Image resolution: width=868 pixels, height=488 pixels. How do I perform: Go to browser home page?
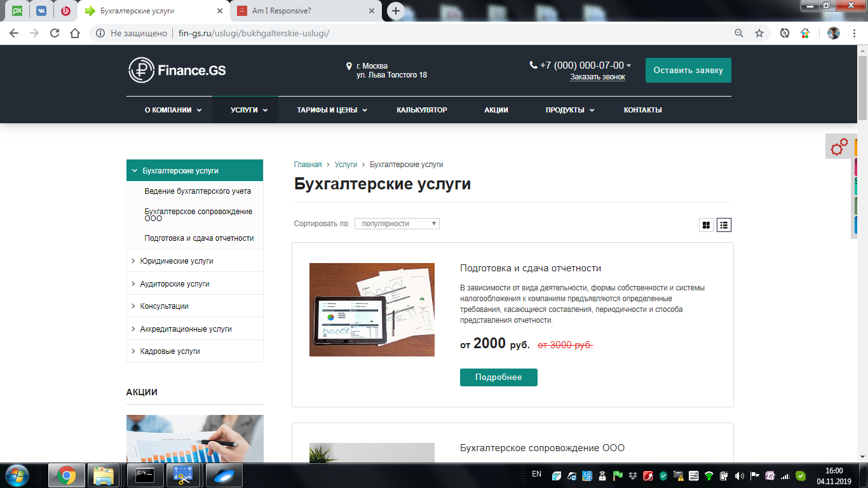[75, 33]
